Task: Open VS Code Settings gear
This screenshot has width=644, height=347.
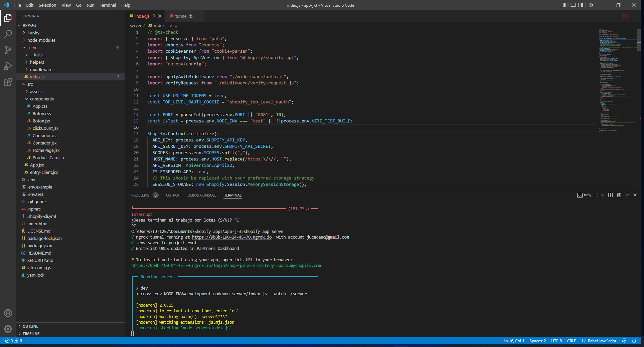Action: 8,329
